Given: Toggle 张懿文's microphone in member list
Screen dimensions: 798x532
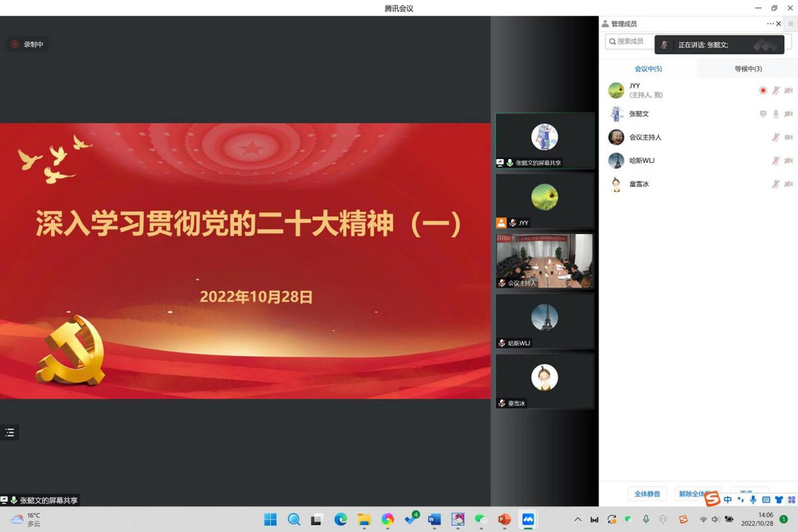Looking at the screenshot, I should pos(776,113).
